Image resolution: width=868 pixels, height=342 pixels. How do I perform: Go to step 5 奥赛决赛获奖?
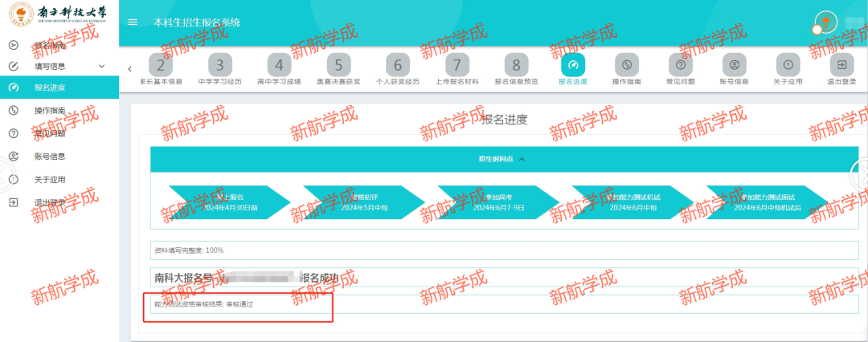pyautogui.click(x=338, y=66)
